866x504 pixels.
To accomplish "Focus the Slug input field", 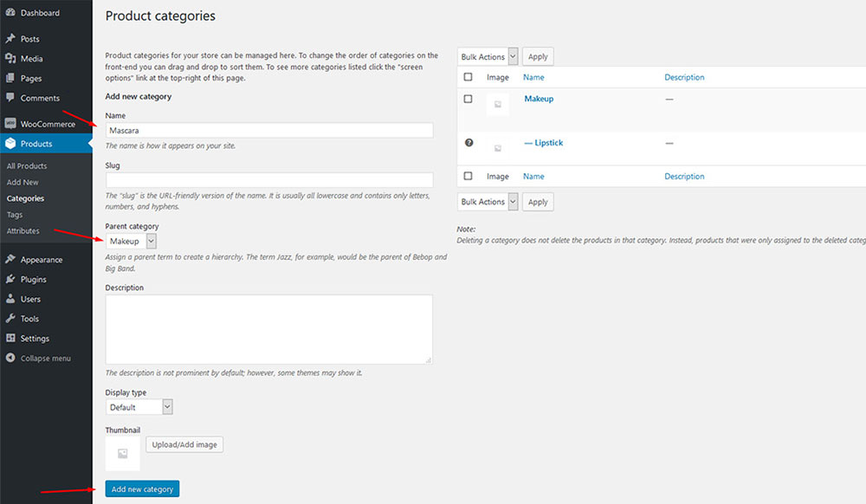I will pyautogui.click(x=269, y=180).
